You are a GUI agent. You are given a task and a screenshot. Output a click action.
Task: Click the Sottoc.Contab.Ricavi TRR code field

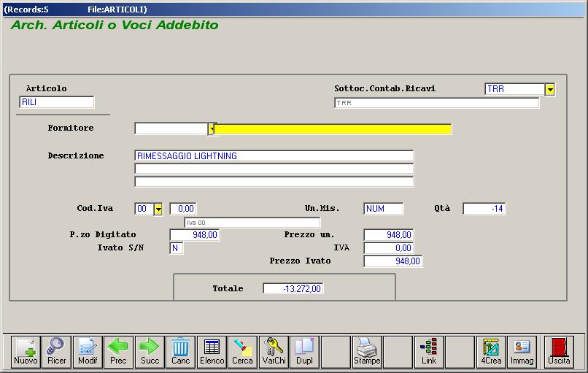pos(514,89)
